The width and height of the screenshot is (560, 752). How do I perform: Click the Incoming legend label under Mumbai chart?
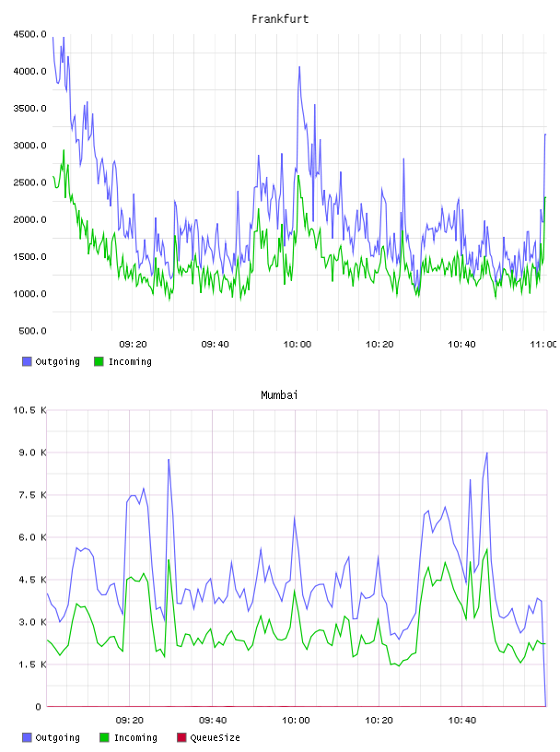click(x=135, y=738)
